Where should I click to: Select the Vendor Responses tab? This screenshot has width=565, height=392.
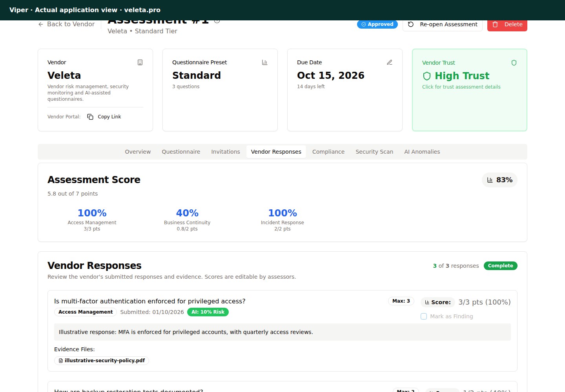(x=276, y=152)
